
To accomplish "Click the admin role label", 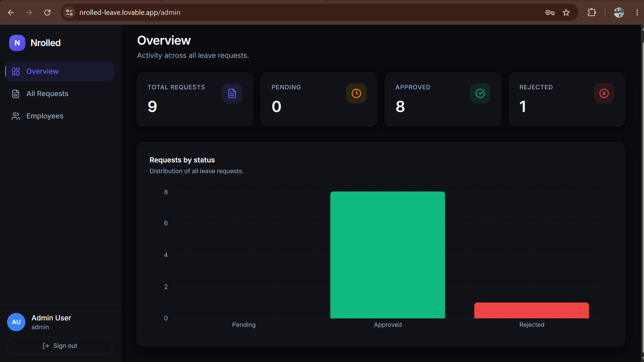I will tap(40, 327).
